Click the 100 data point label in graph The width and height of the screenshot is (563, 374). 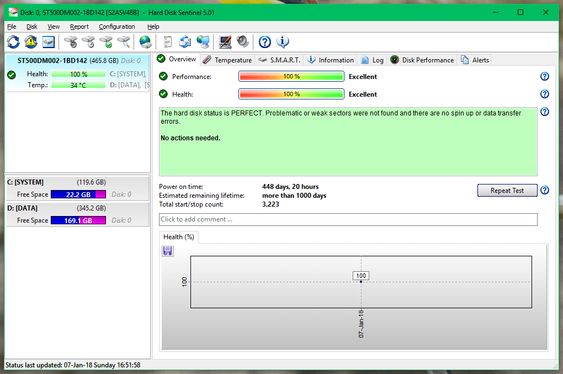(361, 276)
